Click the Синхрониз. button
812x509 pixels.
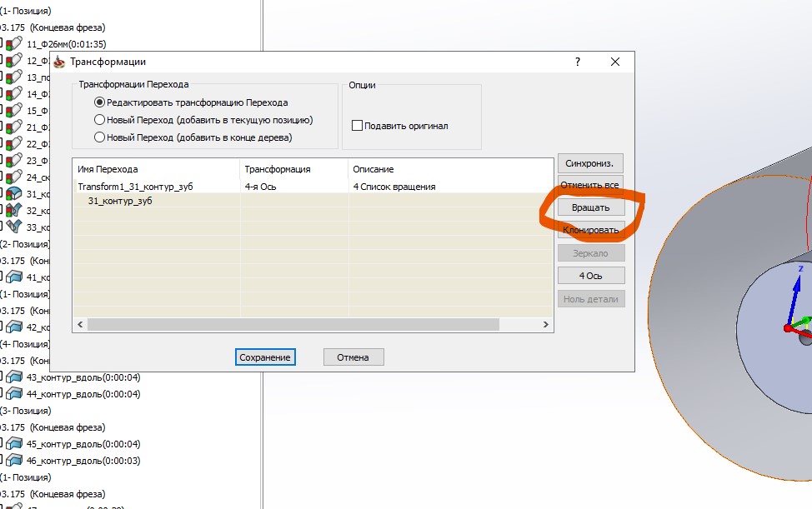pyautogui.click(x=590, y=163)
